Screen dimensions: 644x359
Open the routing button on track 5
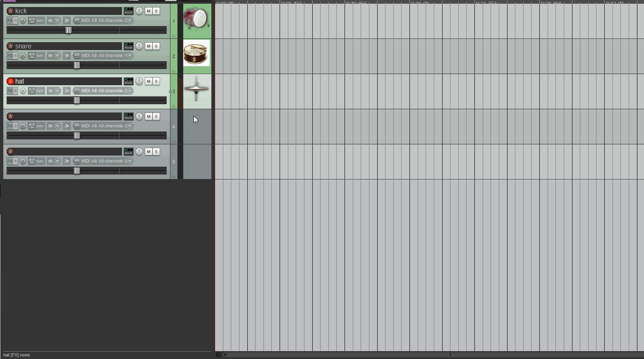point(129,152)
